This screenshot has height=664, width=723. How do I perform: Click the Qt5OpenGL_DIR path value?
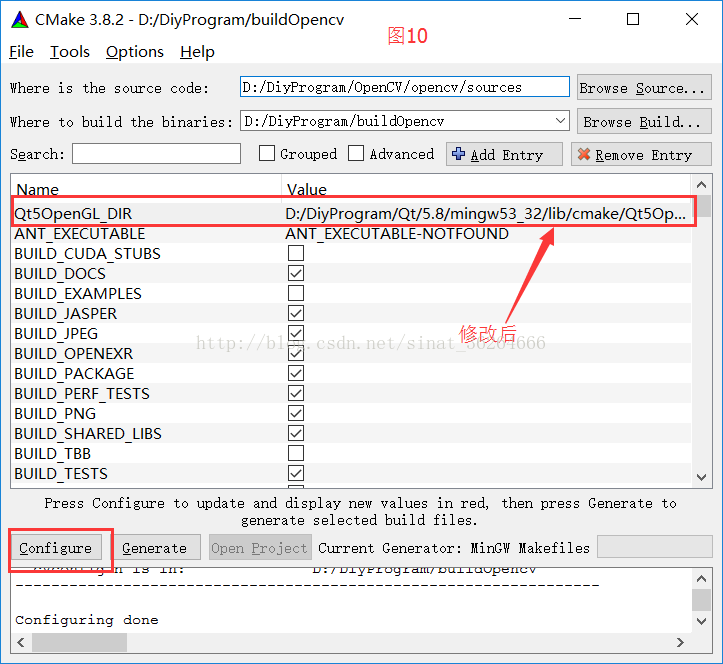pos(485,213)
